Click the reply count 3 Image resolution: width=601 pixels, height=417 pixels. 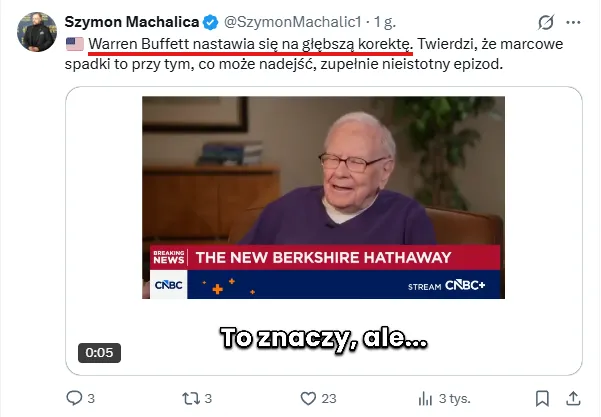pyautogui.click(x=91, y=399)
